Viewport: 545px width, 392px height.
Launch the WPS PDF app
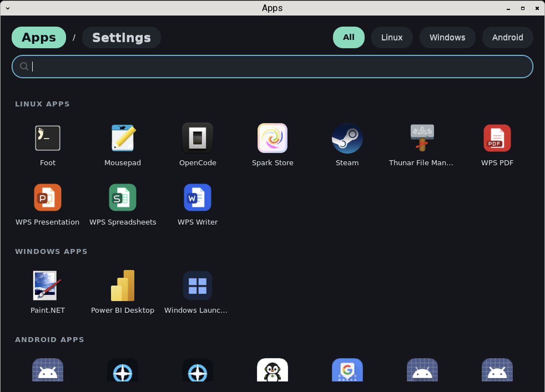coord(497,138)
